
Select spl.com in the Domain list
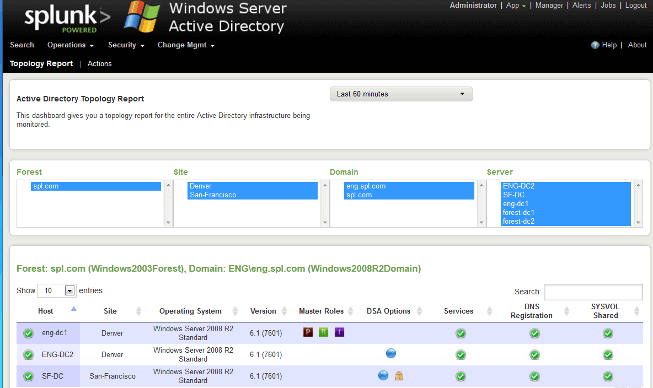click(409, 195)
